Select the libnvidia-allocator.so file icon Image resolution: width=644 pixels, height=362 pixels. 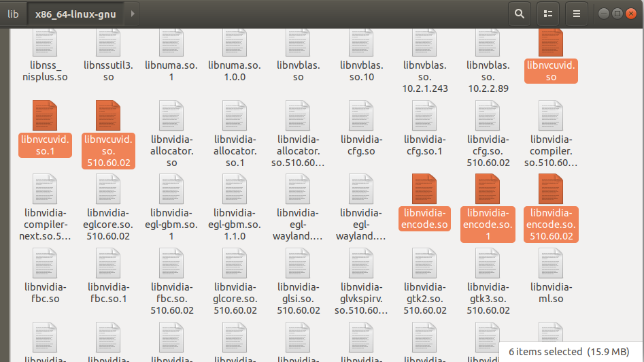(171, 116)
